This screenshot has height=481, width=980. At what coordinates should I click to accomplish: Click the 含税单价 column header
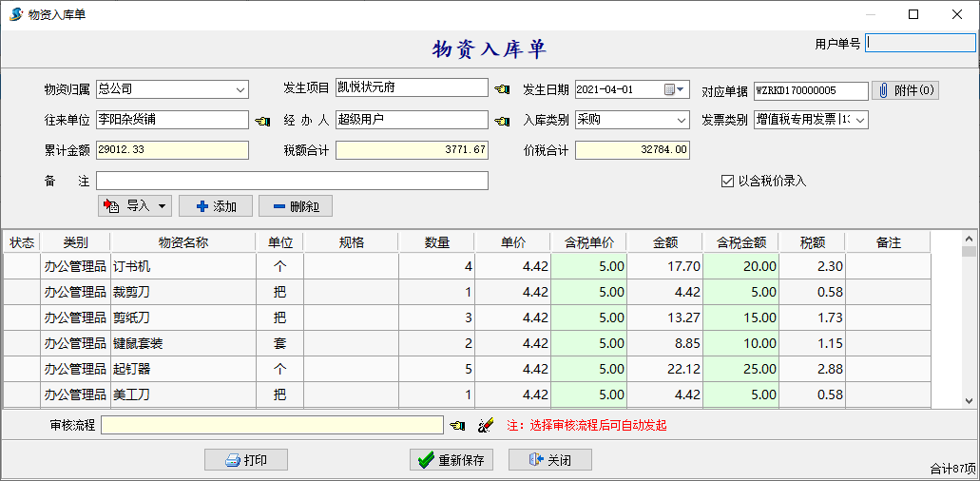click(x=588, y=242)
